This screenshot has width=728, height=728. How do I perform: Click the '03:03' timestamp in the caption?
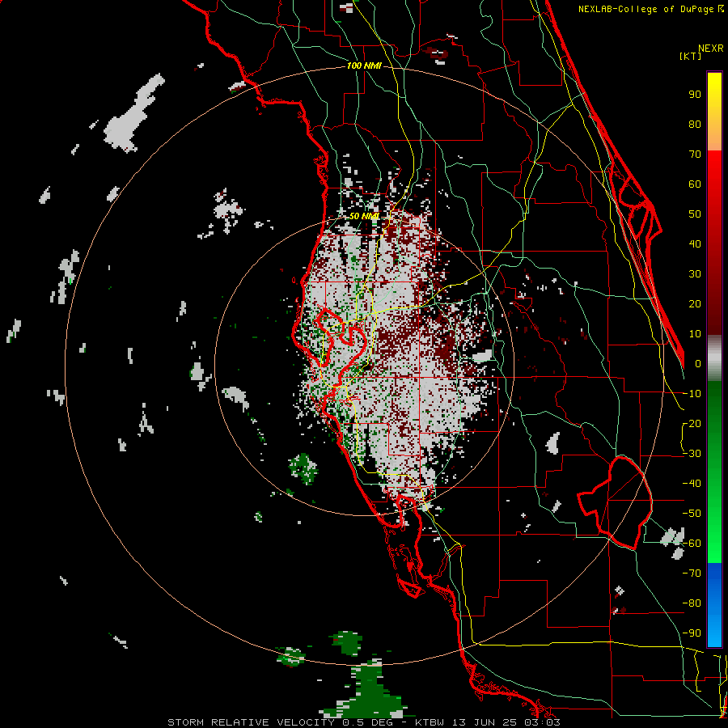pyautogui.click(x=543, y=722)
